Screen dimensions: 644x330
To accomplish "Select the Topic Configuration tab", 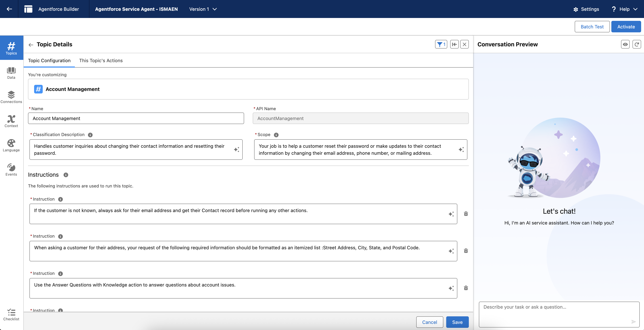I will tap(49, 60).
